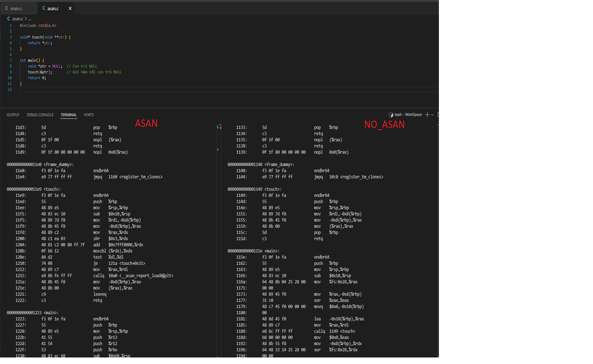Click the bash terminal cube icon

point(391,115)
